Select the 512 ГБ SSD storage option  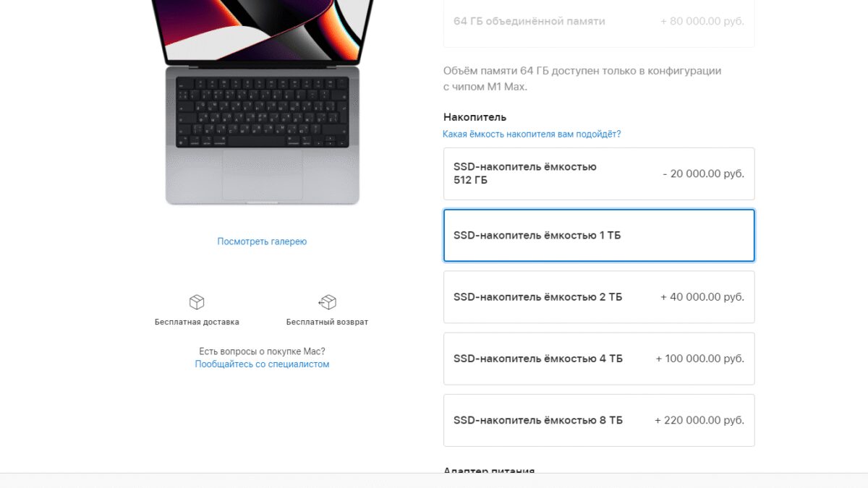pos(598,174)
